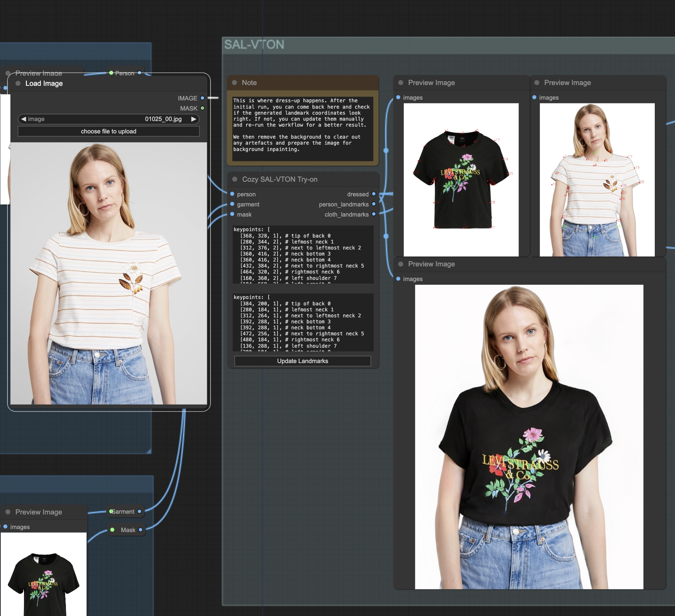Click the Mask reroute output port
675x616 pixels.
coord(140,530)
